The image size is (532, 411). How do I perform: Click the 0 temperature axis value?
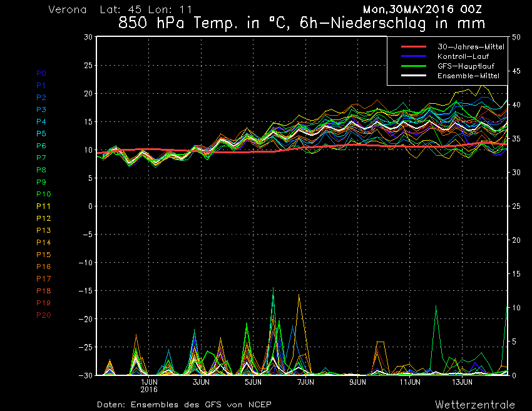[90, 206]
